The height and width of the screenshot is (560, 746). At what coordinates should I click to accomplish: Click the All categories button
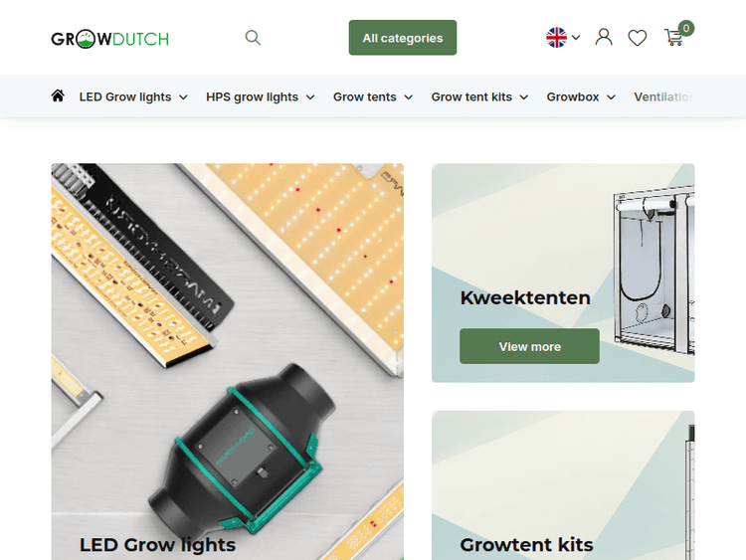403,38
